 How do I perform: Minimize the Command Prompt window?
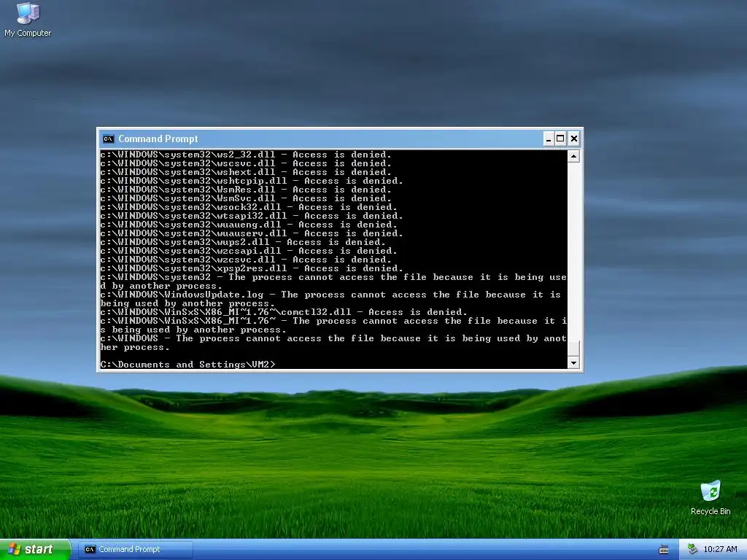tap(549, 139)
